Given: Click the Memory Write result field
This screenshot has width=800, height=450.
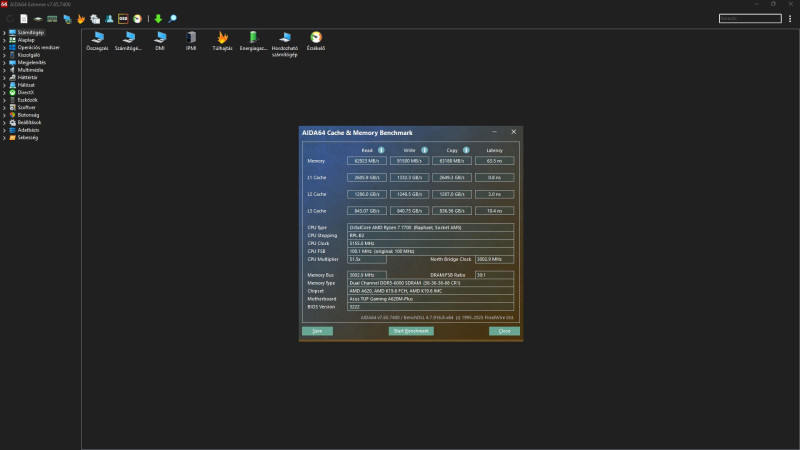Looking at the screenshot, I should click(x=409, y=161).
